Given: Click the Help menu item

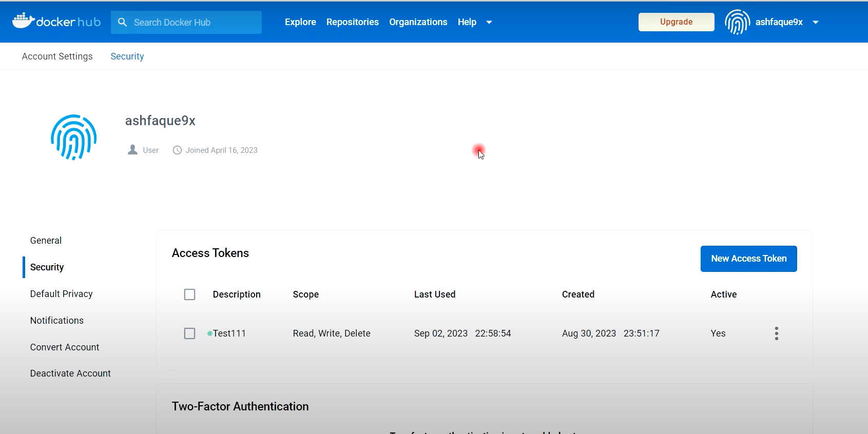Looking at the screenshot, I should tap(467, 22).
